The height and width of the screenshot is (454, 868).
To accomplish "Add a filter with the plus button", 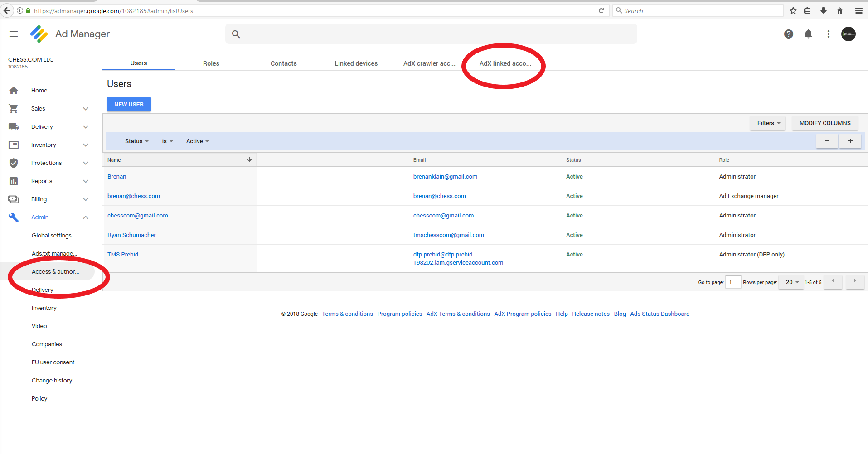I will click(850, 141).
